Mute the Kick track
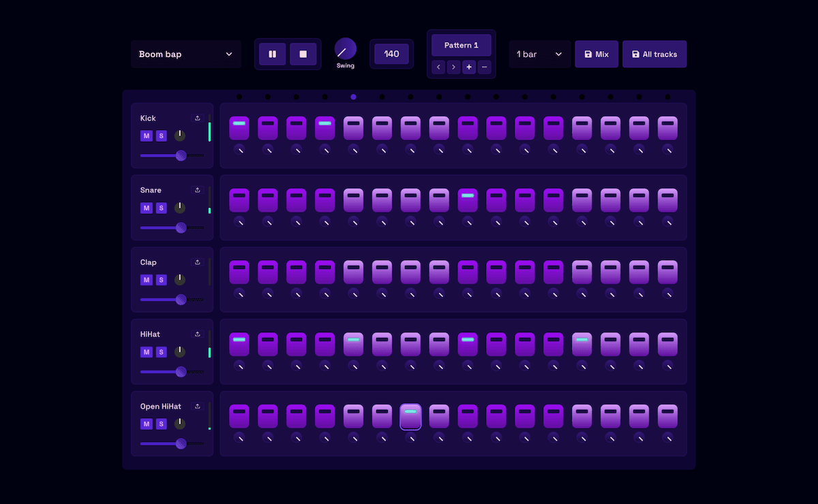This screenshot has width=818, height=504. click(x=147, y=136)
